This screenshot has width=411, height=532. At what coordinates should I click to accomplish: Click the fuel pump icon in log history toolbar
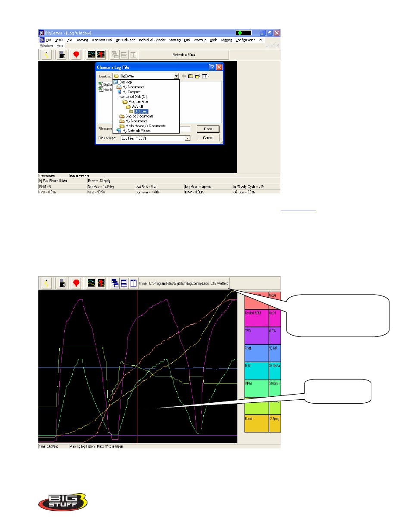62,283
